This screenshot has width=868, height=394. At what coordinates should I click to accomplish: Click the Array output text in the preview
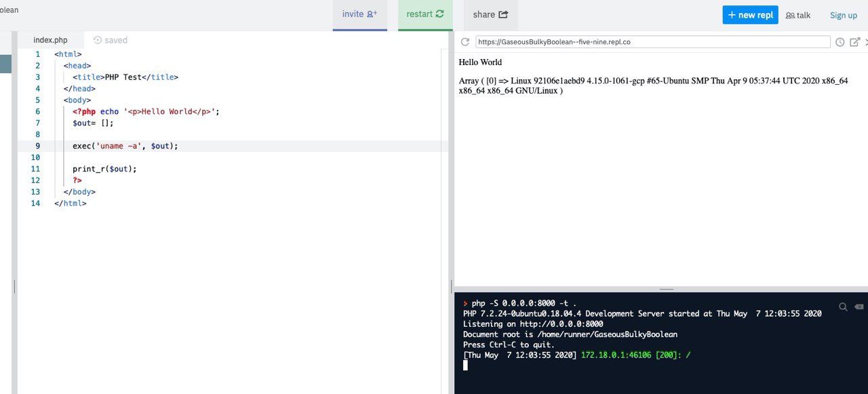(x=653, y=85)
